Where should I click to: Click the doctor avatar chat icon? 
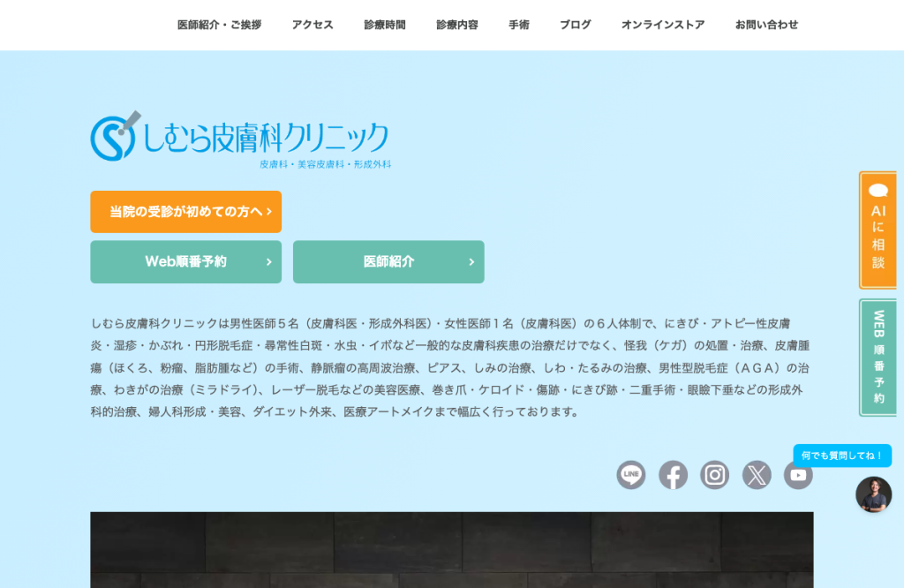(x=873, y=494)
